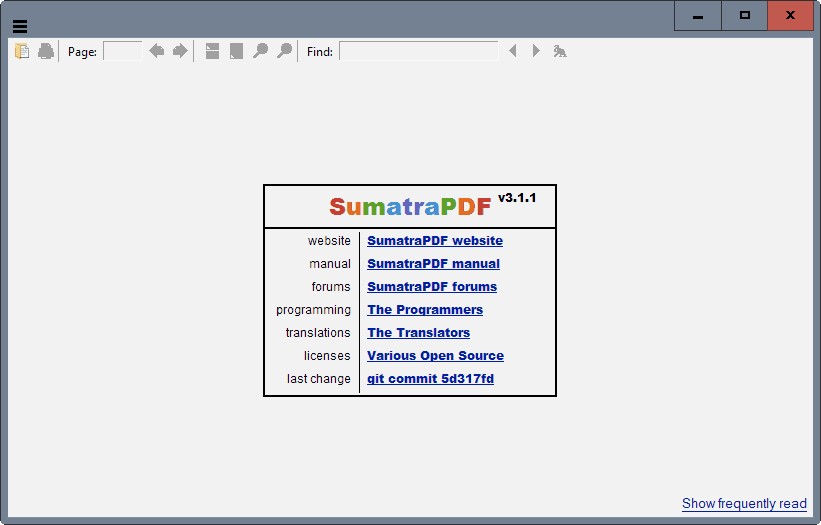Click the 'programming' label
The height and width of the screenshot is (525, 821).
(313, 310)
